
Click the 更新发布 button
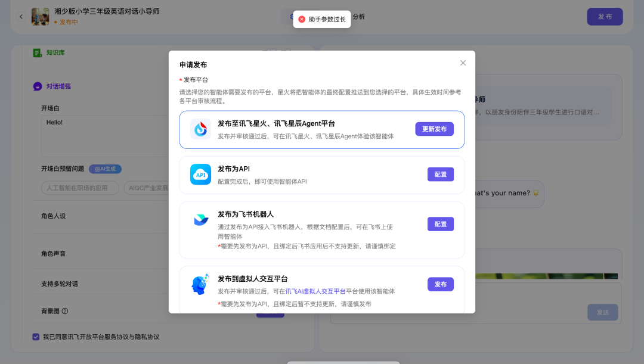pos(434,129)
